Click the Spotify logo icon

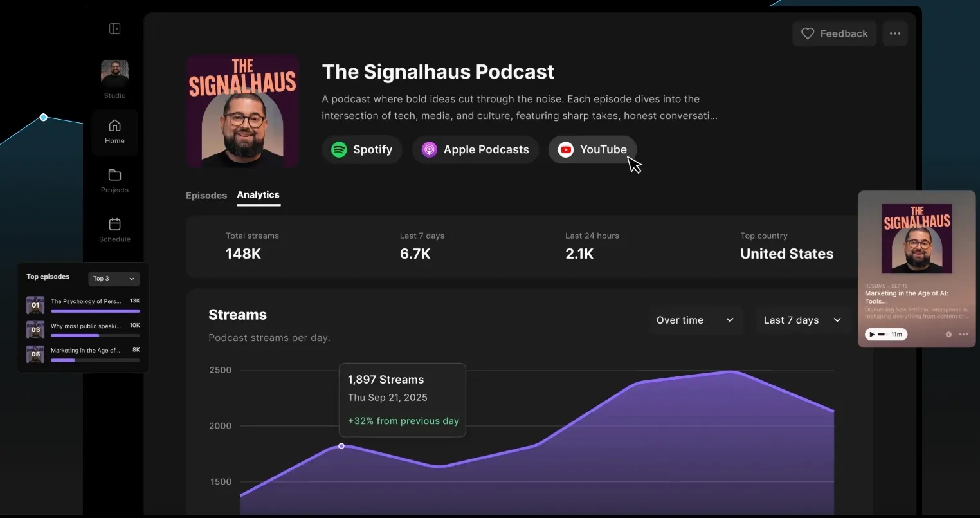click(x=339, y=150)
